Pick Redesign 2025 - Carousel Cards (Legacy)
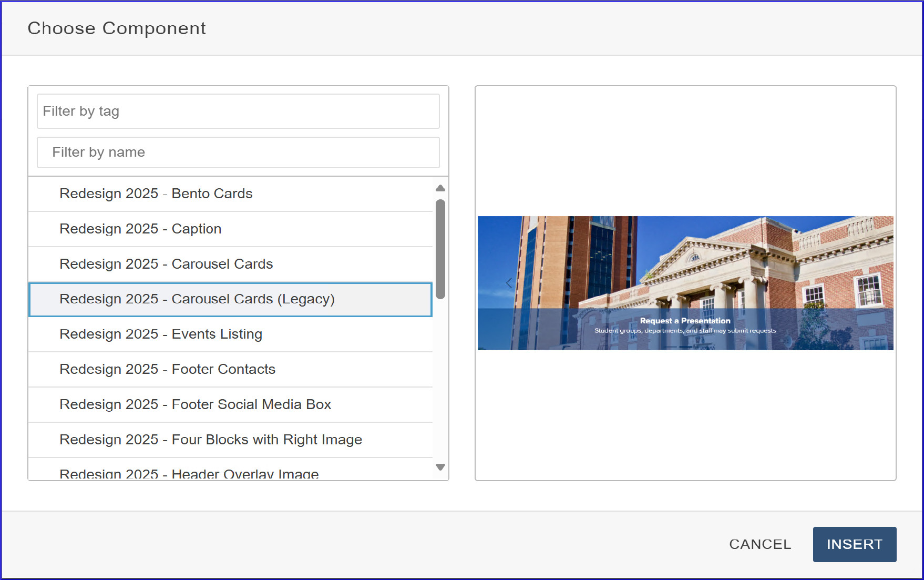 [x=197, y=299]
